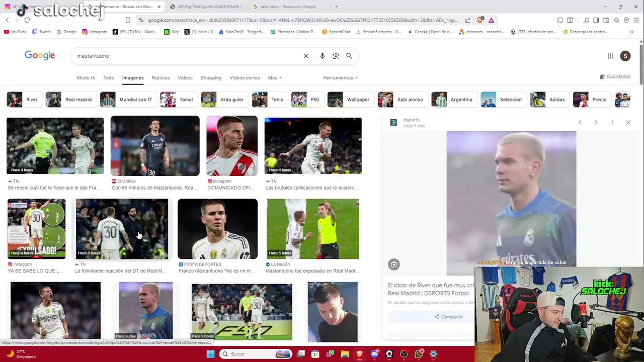Switch to 'pelo rubio' browser tab
Image resolution: width=644 pixels, height=362 pixels.
288,7
